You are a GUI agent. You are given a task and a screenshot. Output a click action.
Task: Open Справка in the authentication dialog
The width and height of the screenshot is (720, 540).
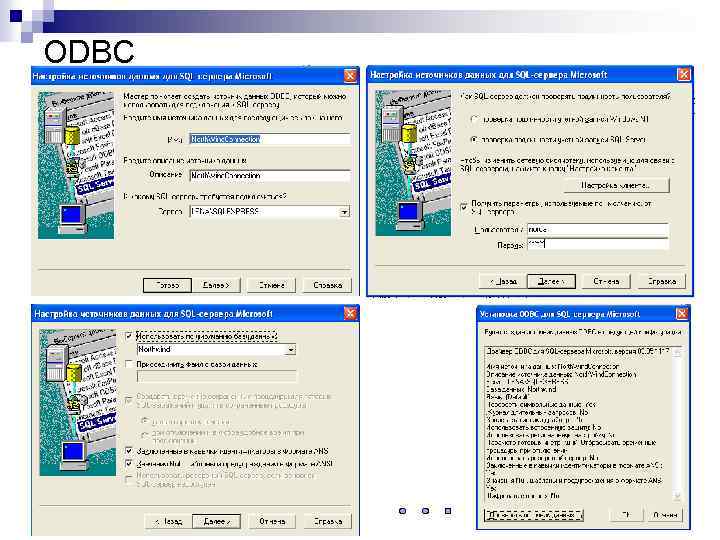[662, 281]
